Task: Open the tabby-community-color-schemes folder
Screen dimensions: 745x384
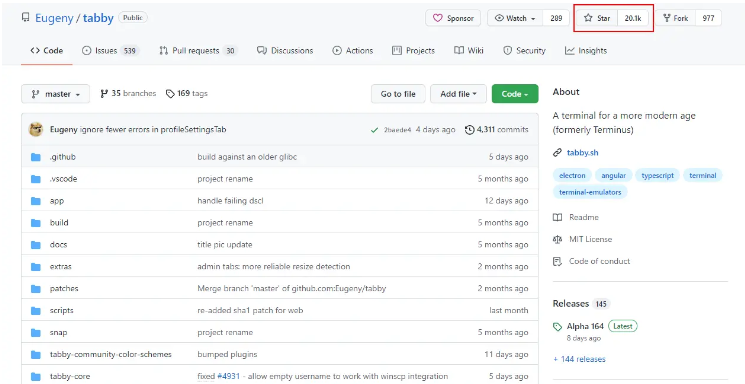Action: point(111,354)
